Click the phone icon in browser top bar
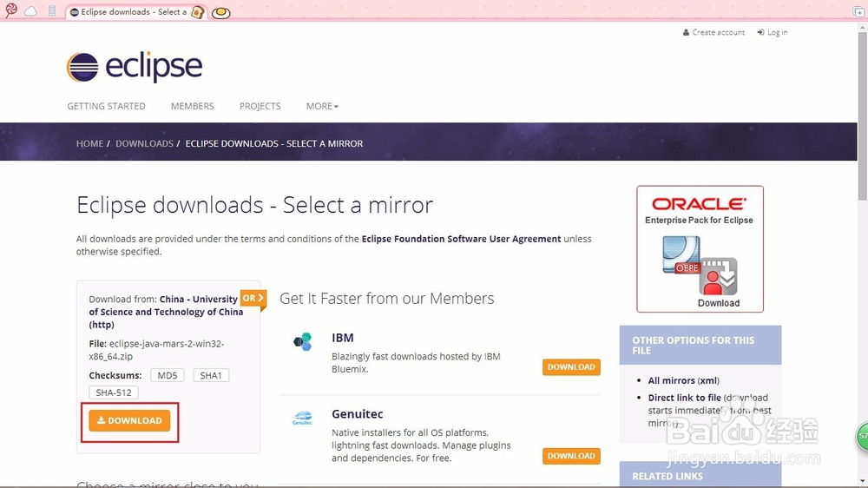Viewport: 868px width, 488px height. (52, 11)
